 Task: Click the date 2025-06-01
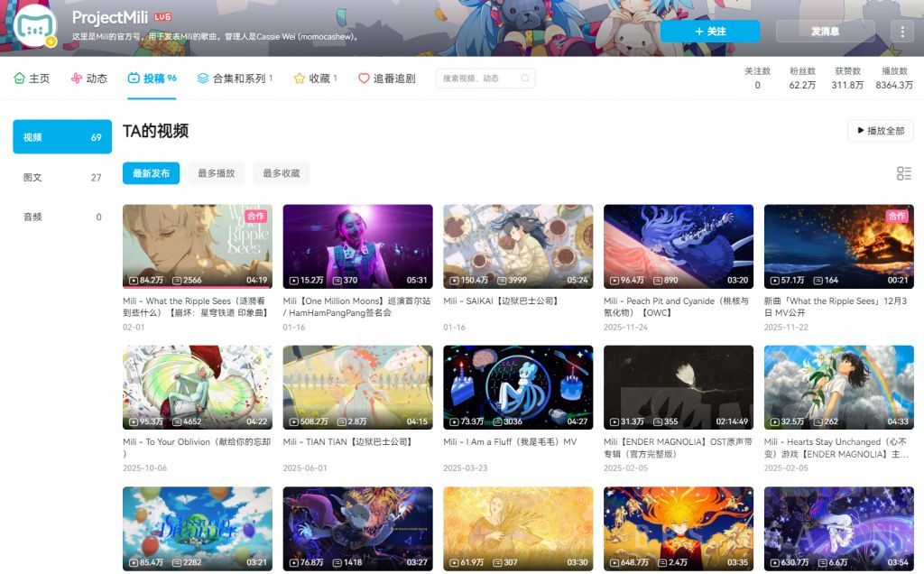click(305, 468)
